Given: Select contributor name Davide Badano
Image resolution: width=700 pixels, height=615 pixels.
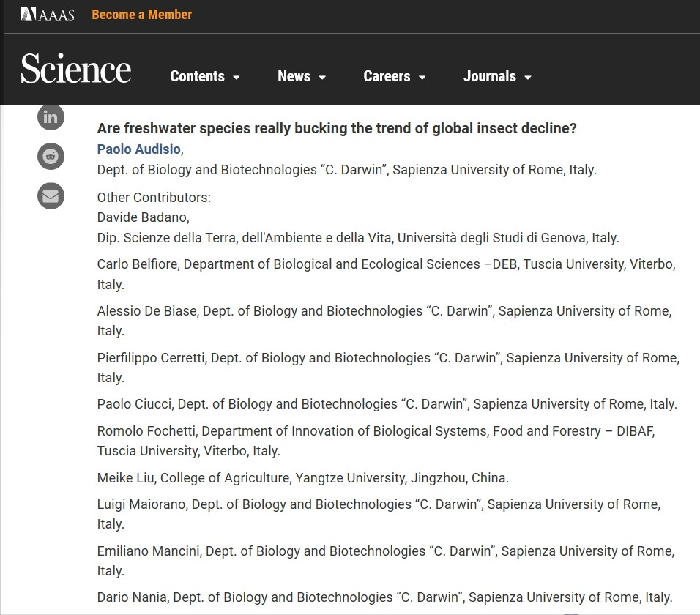Looking at the screenshot, I should coord(143,217).
